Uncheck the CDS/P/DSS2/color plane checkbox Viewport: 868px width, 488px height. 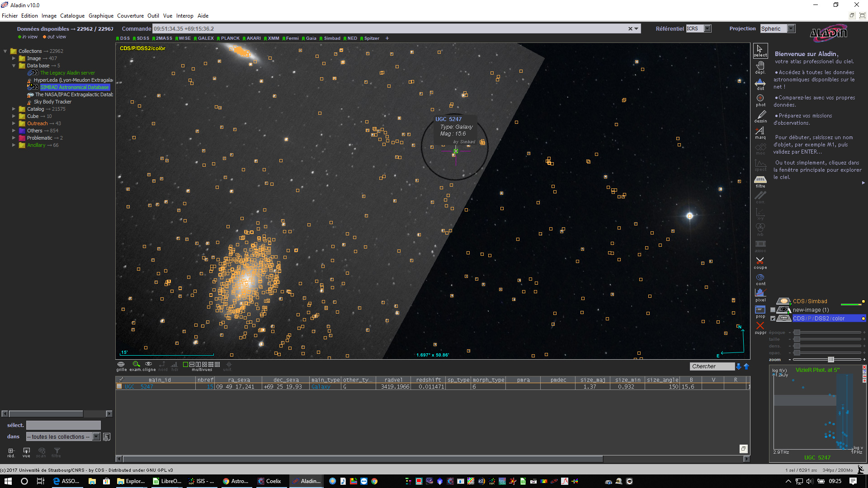click(773, 319)
